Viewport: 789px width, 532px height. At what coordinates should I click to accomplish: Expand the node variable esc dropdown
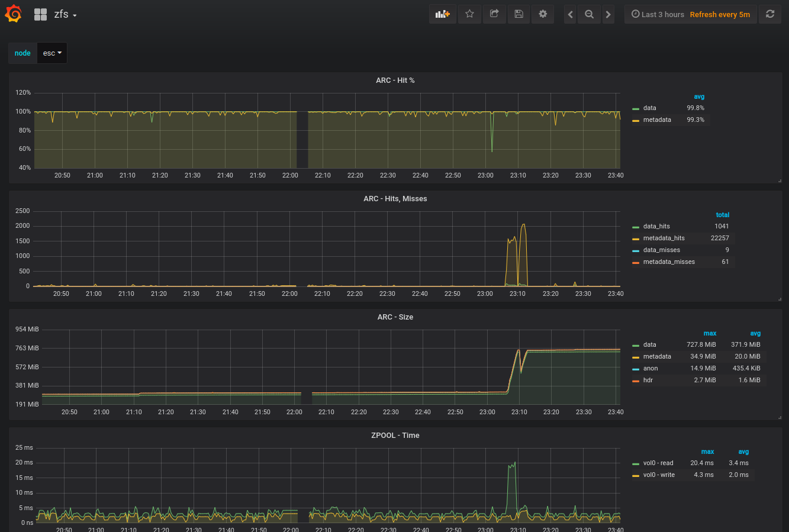coord(52,53)
